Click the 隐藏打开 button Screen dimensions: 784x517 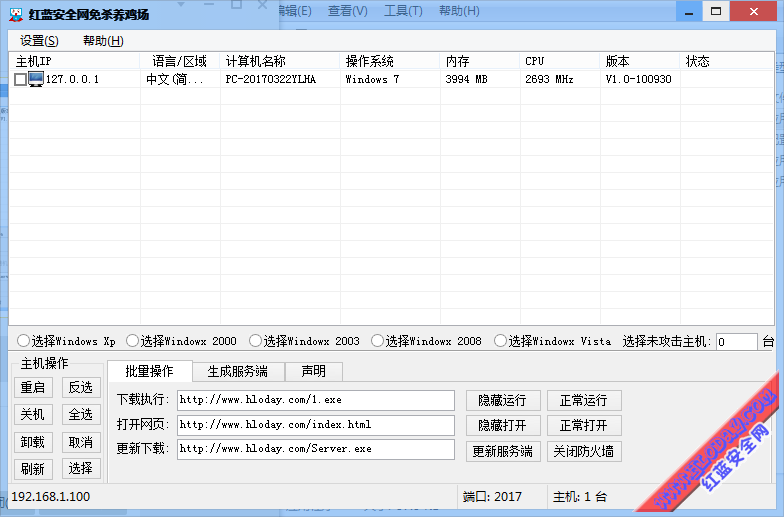click(x=503, y=426)
